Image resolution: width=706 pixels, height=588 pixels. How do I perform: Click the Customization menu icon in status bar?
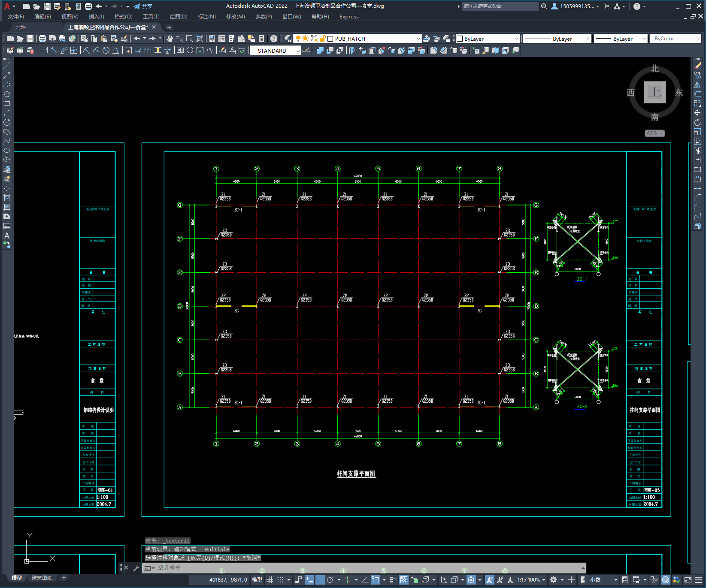coord(698,580)
